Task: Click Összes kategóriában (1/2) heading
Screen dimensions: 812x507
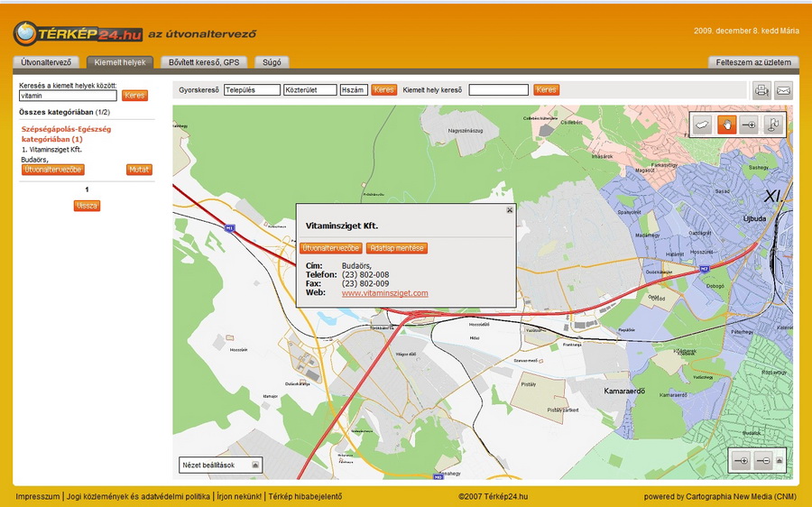Action: coord(64,112)
